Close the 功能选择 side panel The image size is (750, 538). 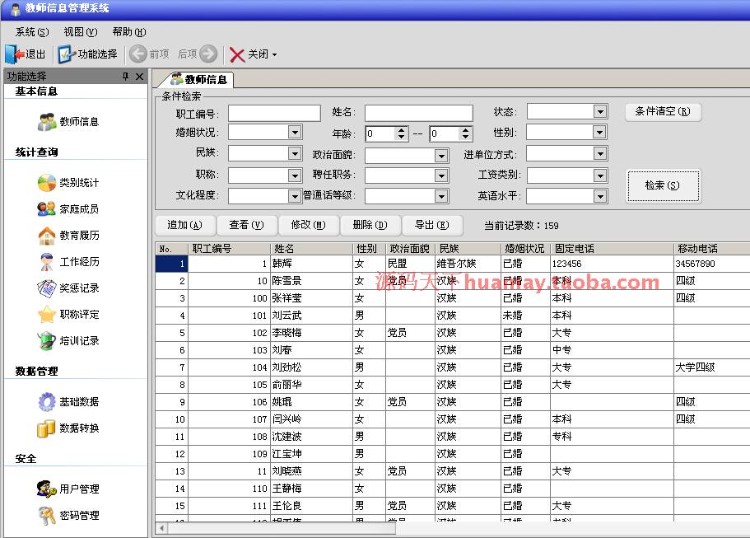tap(139, 76)
